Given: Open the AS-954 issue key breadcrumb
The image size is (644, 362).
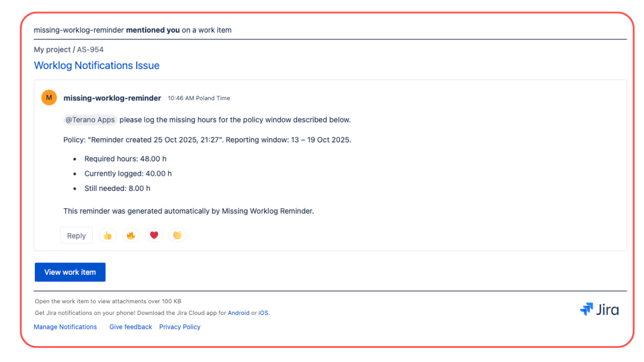Looking at the screenshot, I should pos(90,49).
